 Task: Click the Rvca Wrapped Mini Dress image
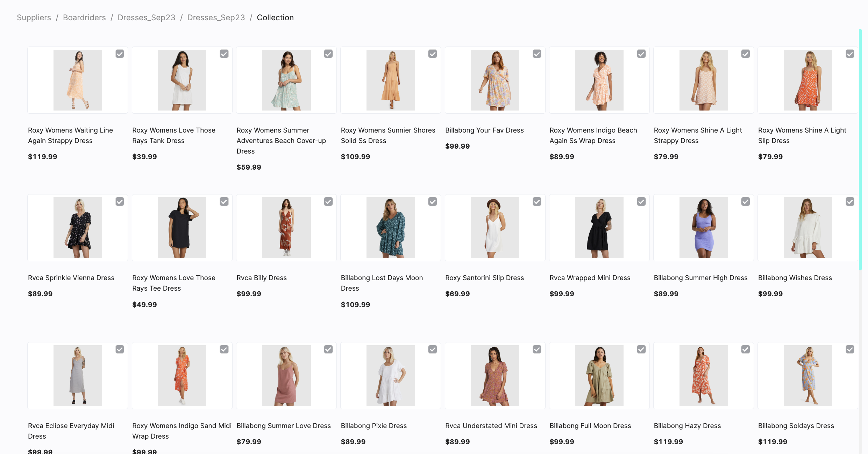tap(599, 228)
